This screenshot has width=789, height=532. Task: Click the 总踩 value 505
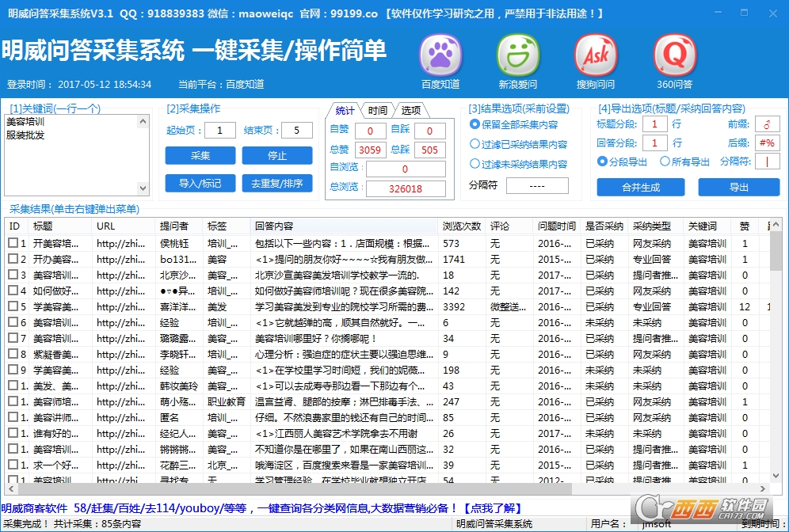tap(429, 150)
